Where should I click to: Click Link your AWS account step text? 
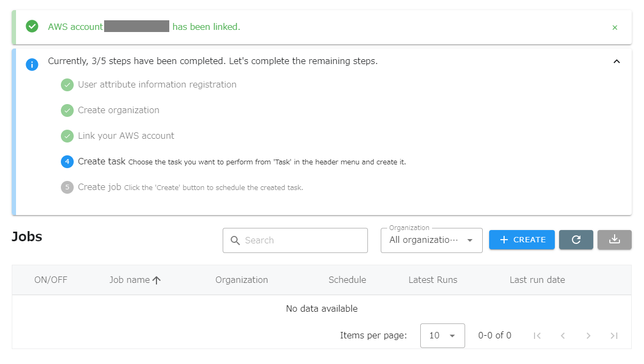(126, 136)
